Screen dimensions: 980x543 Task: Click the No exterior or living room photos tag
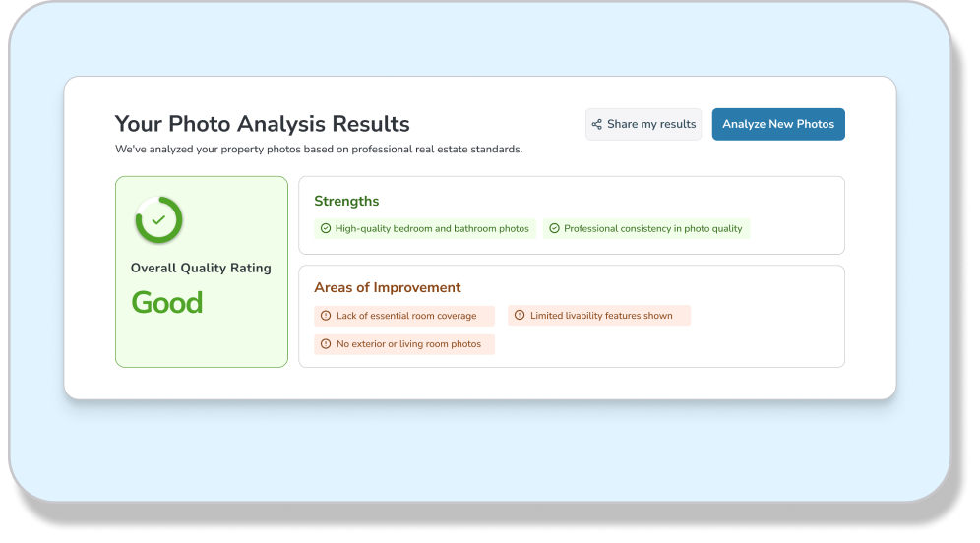pyautogui.click(x=404, y=344)
